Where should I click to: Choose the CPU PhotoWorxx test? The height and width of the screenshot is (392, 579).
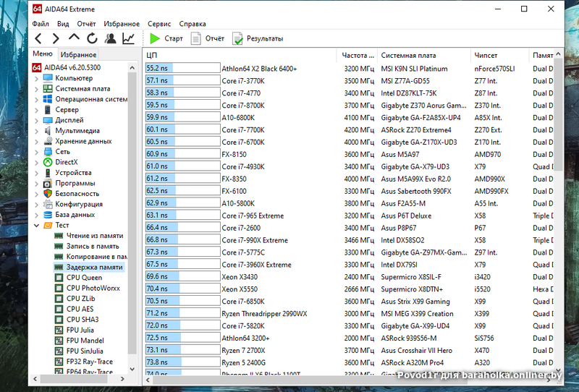91,288
